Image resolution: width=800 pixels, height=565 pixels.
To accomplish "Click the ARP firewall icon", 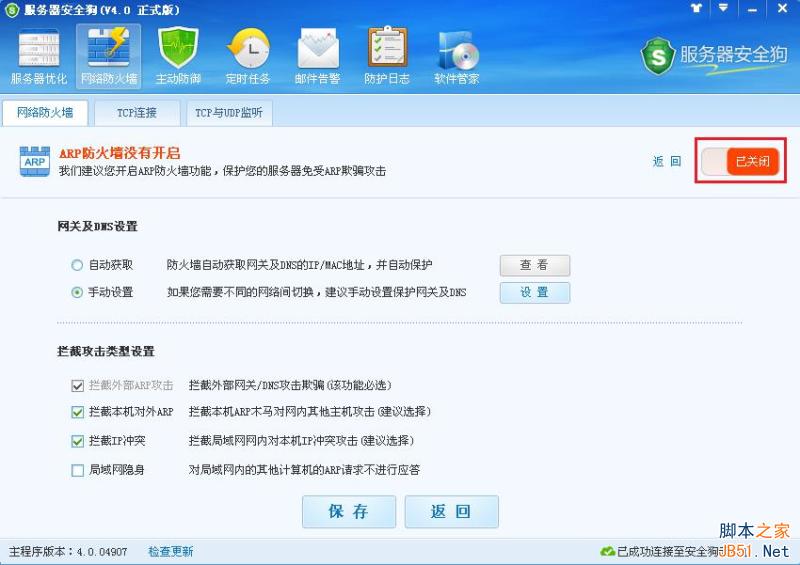I will (x=35, y=161).
